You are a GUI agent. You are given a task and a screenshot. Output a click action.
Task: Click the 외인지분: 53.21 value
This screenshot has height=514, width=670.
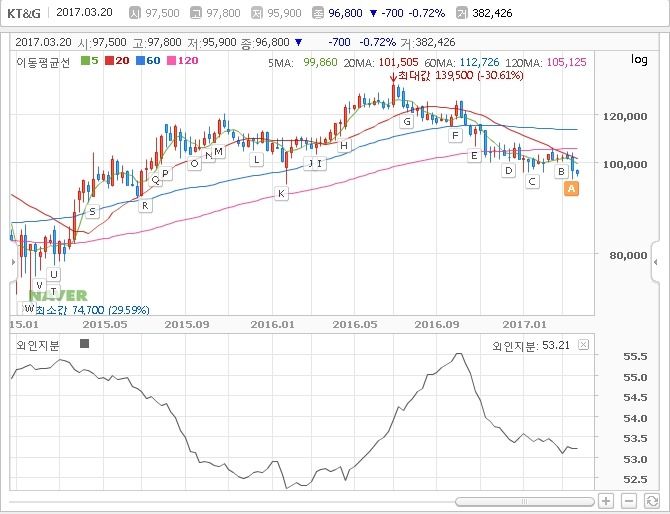click(x=531, y=345)
